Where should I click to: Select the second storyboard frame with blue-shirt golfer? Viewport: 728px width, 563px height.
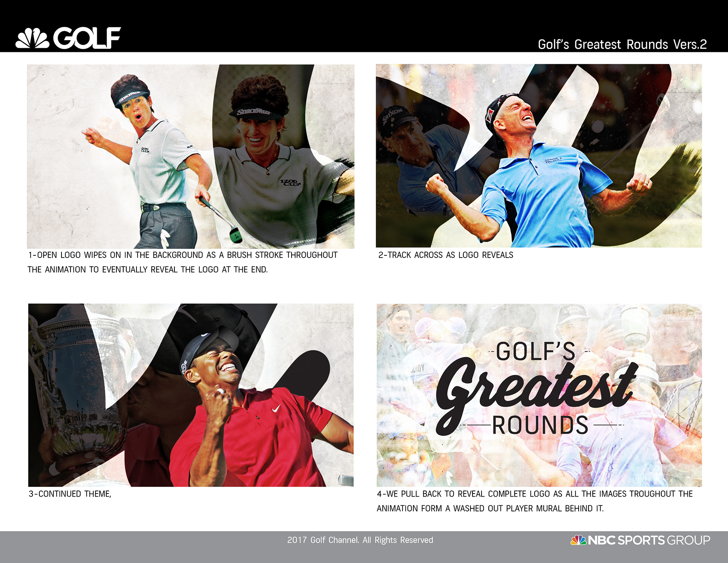coord(539,156)
